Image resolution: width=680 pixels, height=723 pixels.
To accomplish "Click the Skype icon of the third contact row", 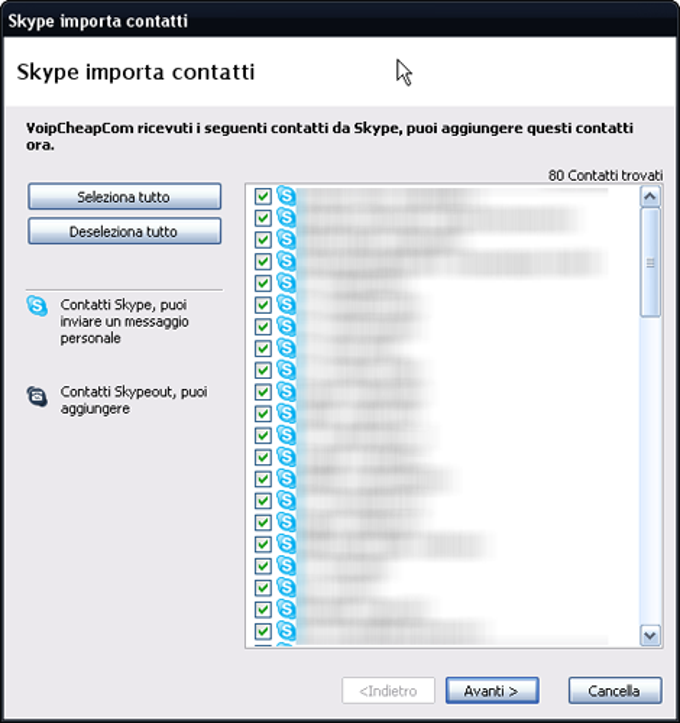I will tap(286, 239).
